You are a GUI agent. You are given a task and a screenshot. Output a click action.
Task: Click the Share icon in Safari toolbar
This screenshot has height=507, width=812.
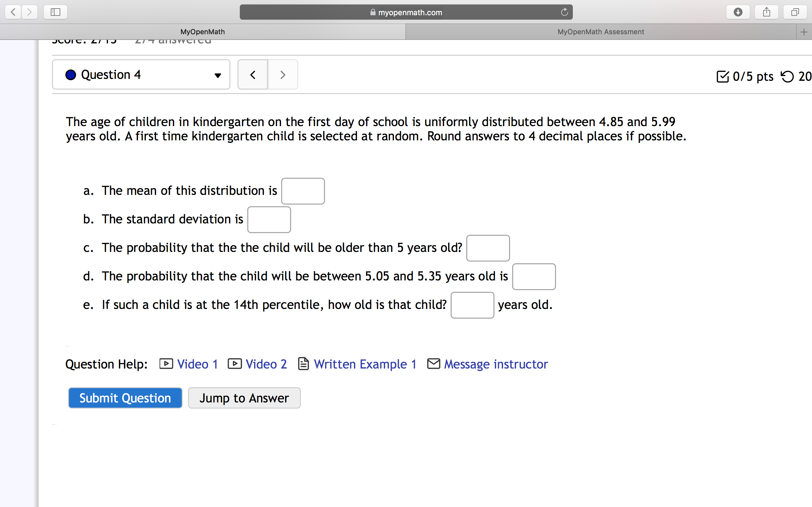pyautogui.click(x=766, y=12)
